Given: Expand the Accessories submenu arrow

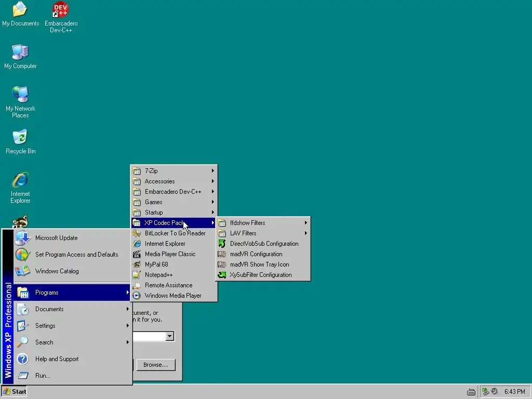Looking at the screenshot, I should click(x=212, y=181).
